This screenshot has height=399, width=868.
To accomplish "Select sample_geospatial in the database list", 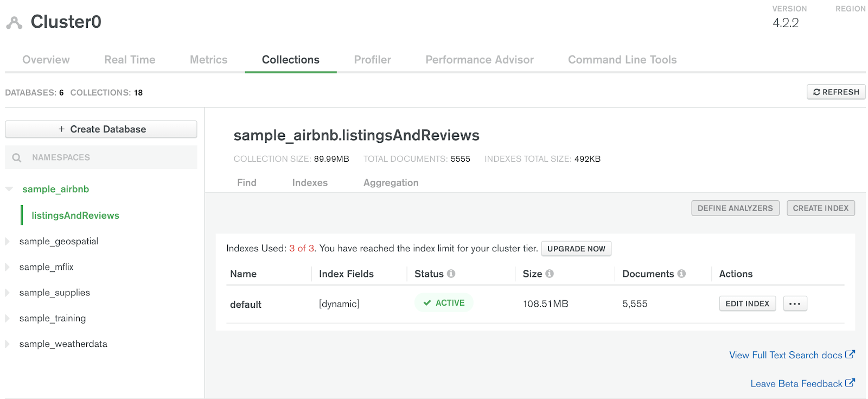I will pos(59,241).
